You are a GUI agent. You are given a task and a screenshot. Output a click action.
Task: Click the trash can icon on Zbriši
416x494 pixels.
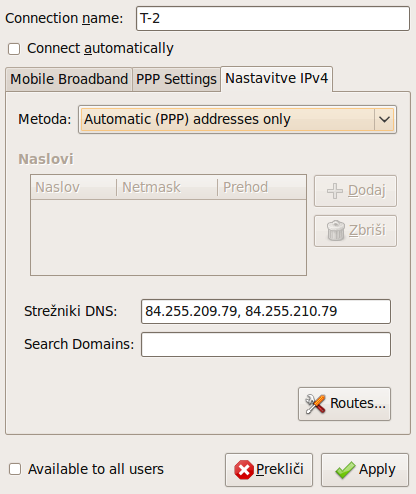click(336, 230)
